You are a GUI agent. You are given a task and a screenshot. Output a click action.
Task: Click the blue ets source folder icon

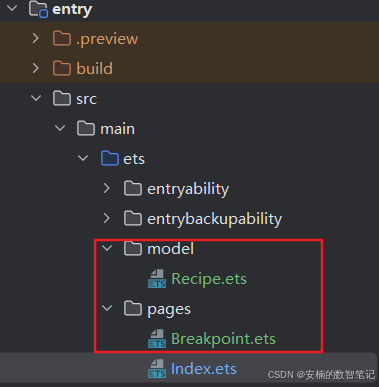pyautogui.click(x=110, y=158)
